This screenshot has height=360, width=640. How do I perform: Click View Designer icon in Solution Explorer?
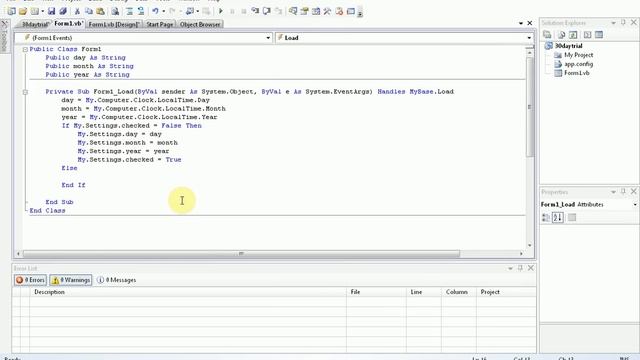click(x=599, y=35)
